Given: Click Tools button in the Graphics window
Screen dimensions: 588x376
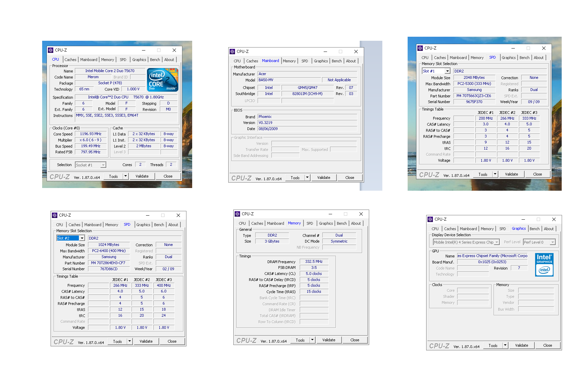Looking at the screenshot, I should pos(493,345).
